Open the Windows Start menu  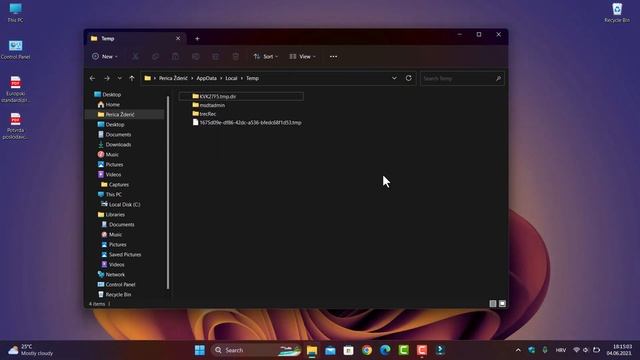tap(200, 350)
